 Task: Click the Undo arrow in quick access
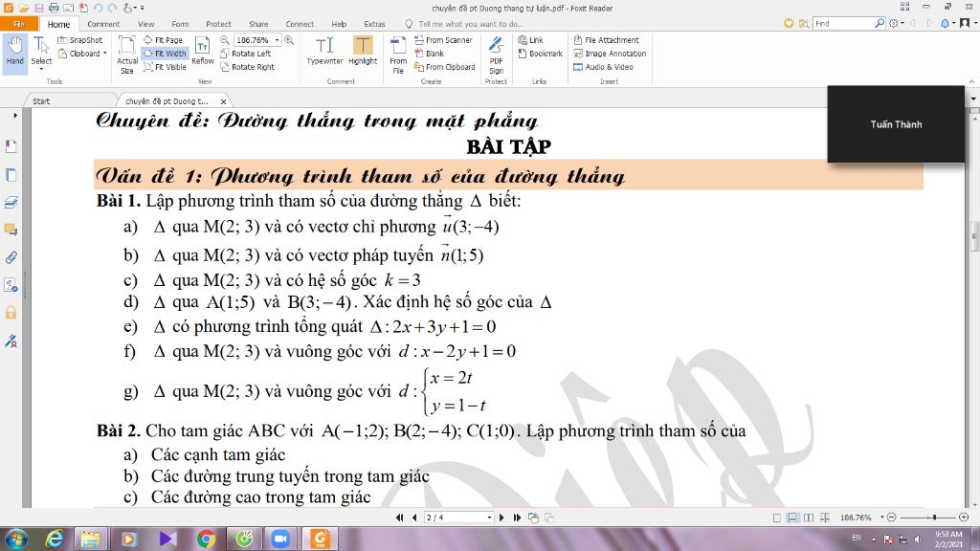[x=98, y=8]
